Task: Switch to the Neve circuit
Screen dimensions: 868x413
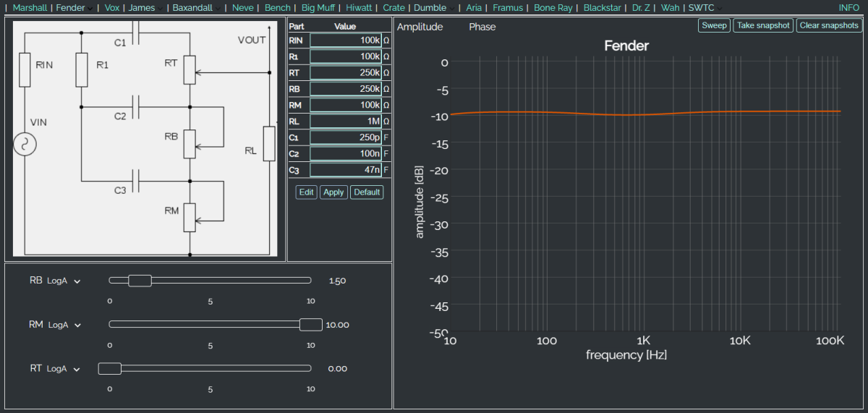Action: (243, 8)
